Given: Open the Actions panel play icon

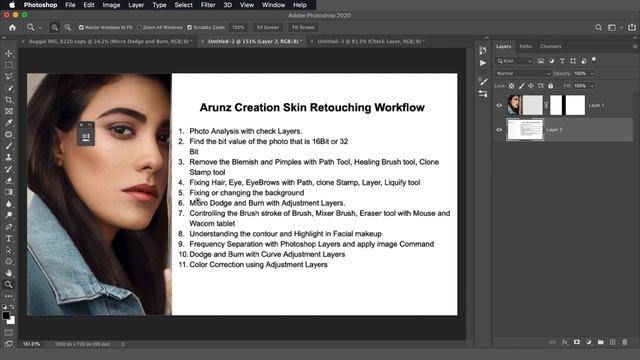Looking at the screenshot, I should [x=483, y=63].
